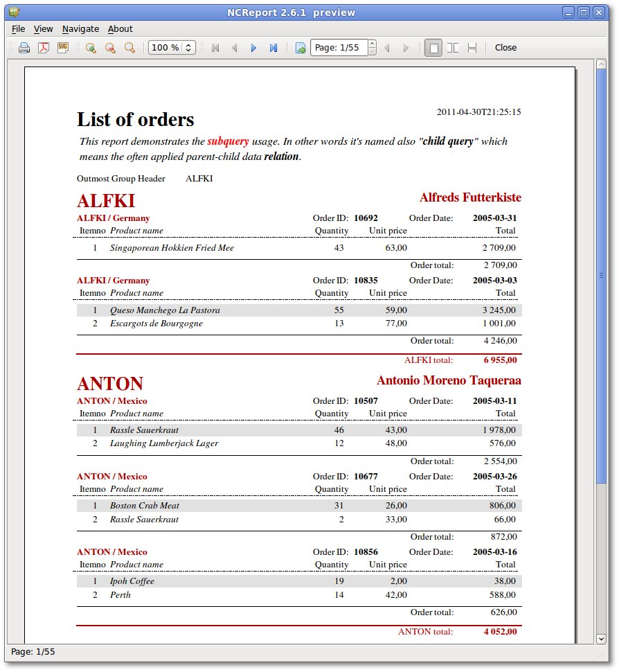The height and width of the screenshot is (672, 619).
Task: Click the Antonio Moreno Taqueraa name
Action: (x=449, y=380)
